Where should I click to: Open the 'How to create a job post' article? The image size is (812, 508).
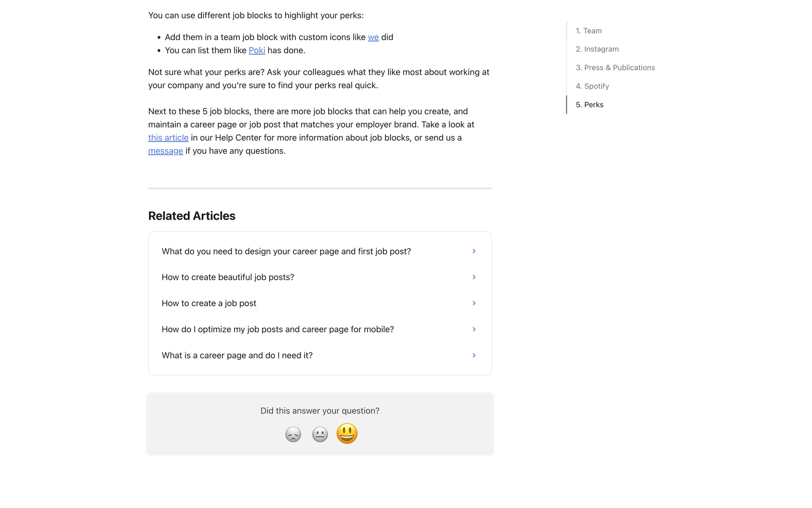208,303
